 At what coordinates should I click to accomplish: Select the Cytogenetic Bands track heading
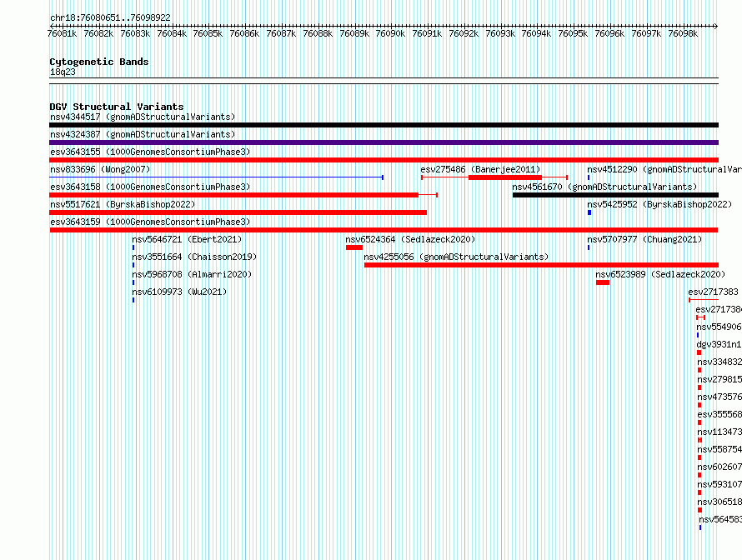[x=99, y=62]
